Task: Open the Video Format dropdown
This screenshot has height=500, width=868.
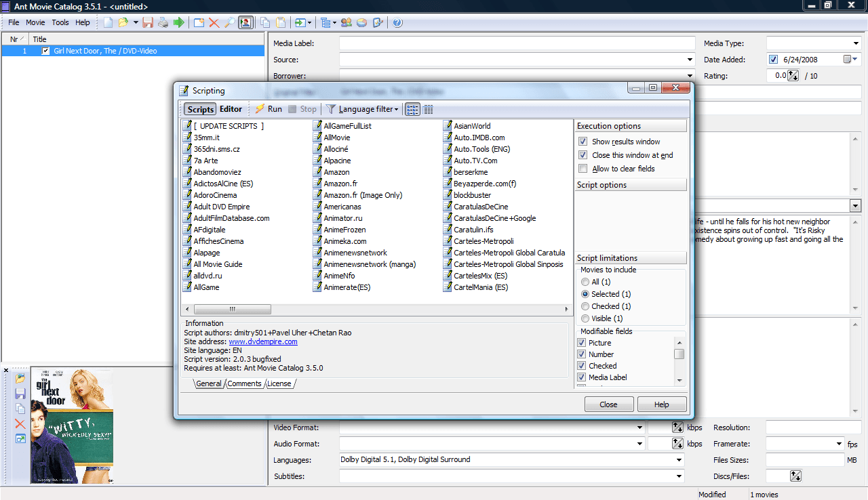Action: pos(639,428)
